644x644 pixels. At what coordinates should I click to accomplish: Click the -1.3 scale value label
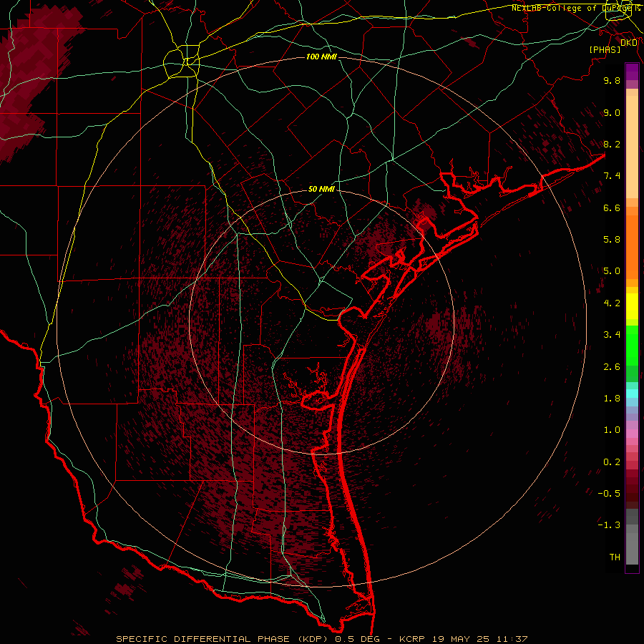tap(609, 525)
